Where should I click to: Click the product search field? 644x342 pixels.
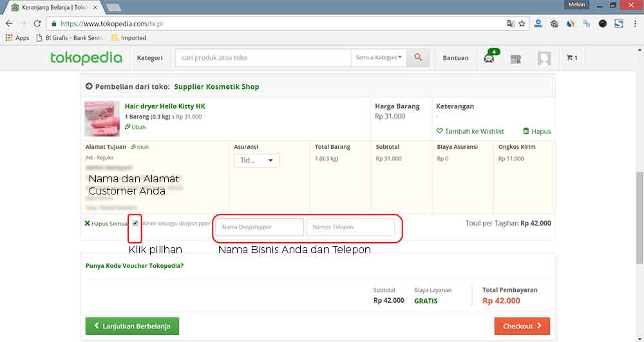pos(263,58)
